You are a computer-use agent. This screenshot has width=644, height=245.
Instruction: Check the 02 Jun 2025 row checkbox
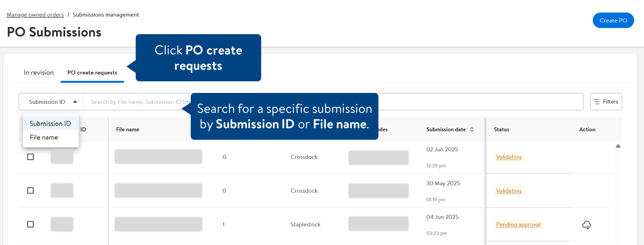[x=30, y=157]
